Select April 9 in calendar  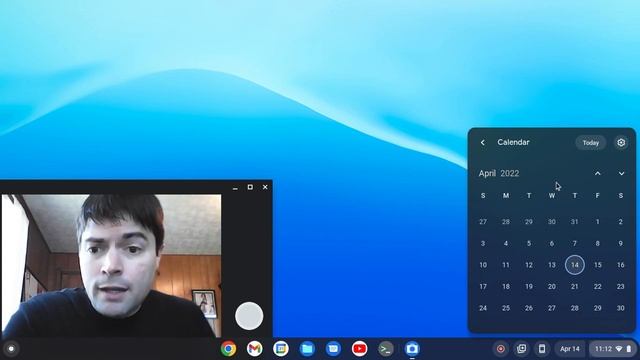[620, 243]
